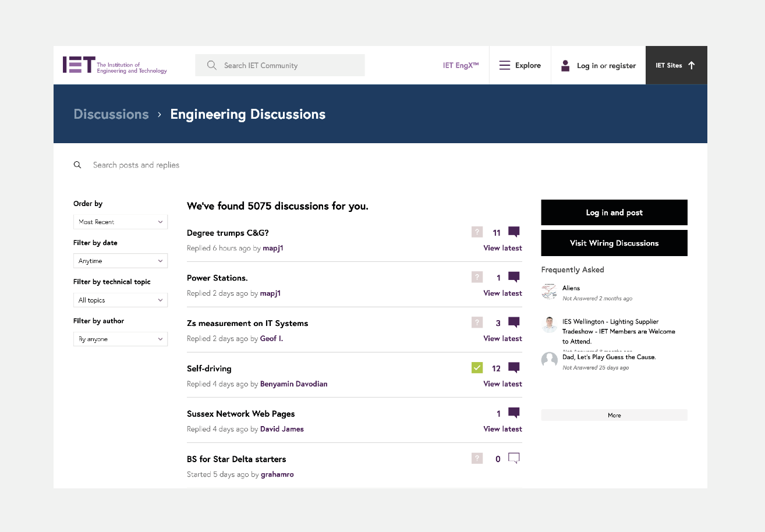This screenshot has height=532, width=765.
Task: Open the Sussex Network Web Pages discussion
Action: click(241, 414)
